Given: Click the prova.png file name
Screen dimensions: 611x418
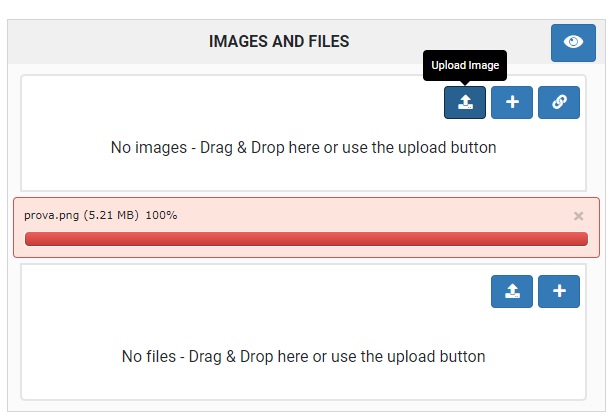Looking at the screenshot, I should click(51, 216).
